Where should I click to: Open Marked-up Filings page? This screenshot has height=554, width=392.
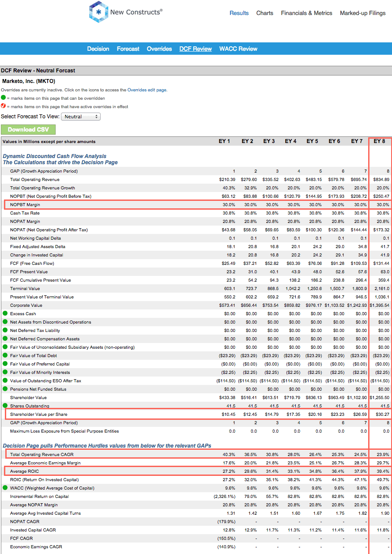[x=363, y=13]
